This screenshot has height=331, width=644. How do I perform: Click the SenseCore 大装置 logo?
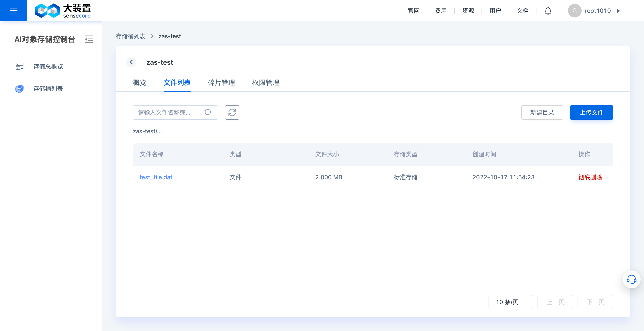pos(63,10)
